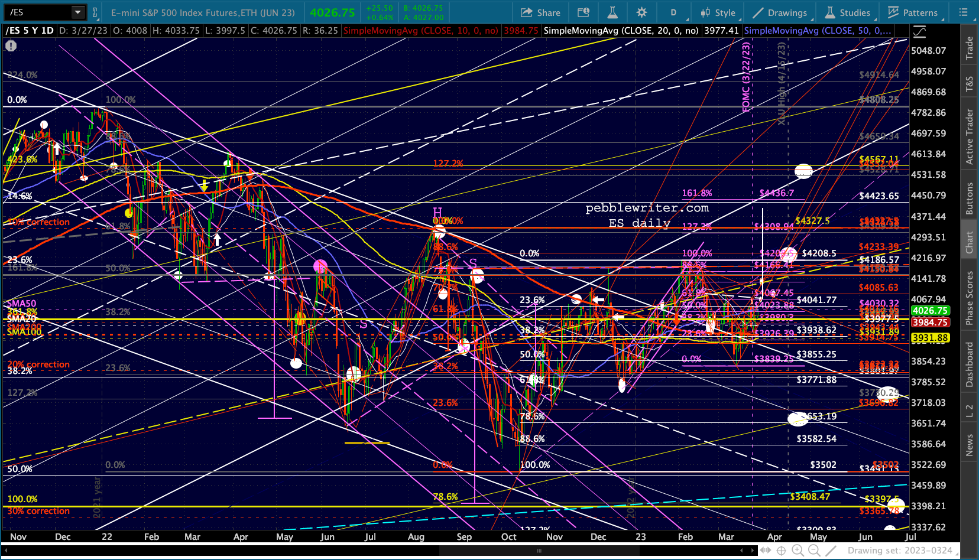Expand the /ES symbol dropdown arrow

(x=78, y=12)
